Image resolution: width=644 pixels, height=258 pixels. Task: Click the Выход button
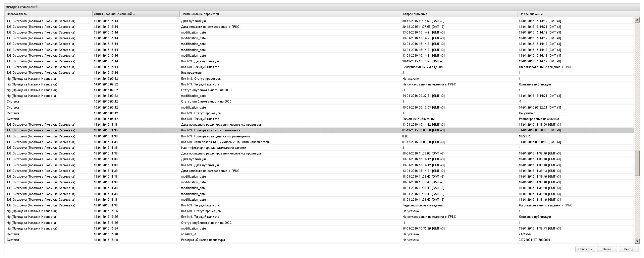click(x=629, y=249)
